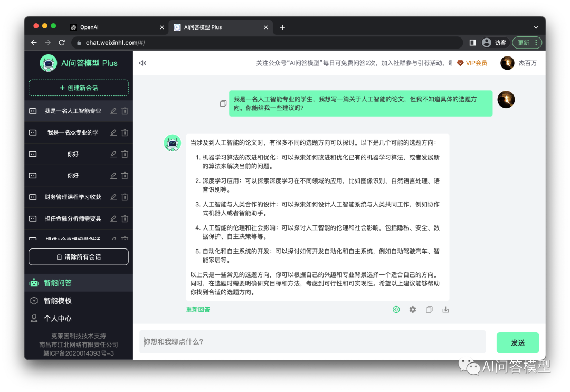Copy the user's question message
Viewport: 570px width, 392px height.
[x=223, y=103]
